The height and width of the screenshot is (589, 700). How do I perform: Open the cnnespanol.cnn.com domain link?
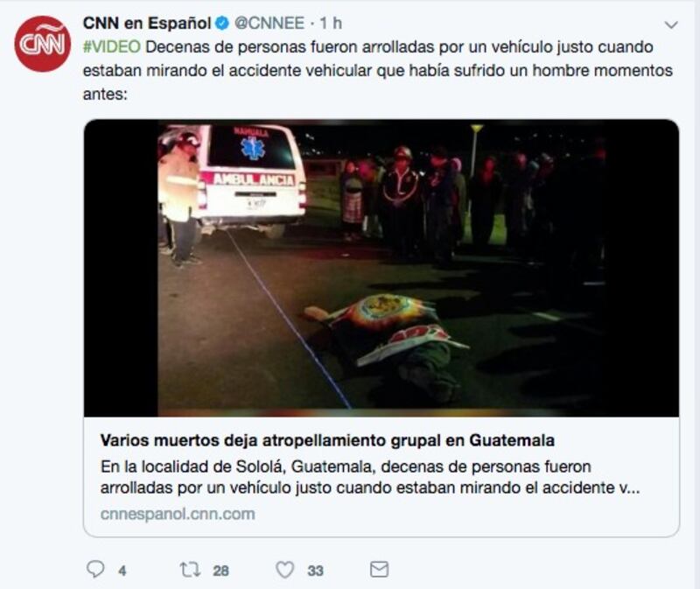coord(178,514)
